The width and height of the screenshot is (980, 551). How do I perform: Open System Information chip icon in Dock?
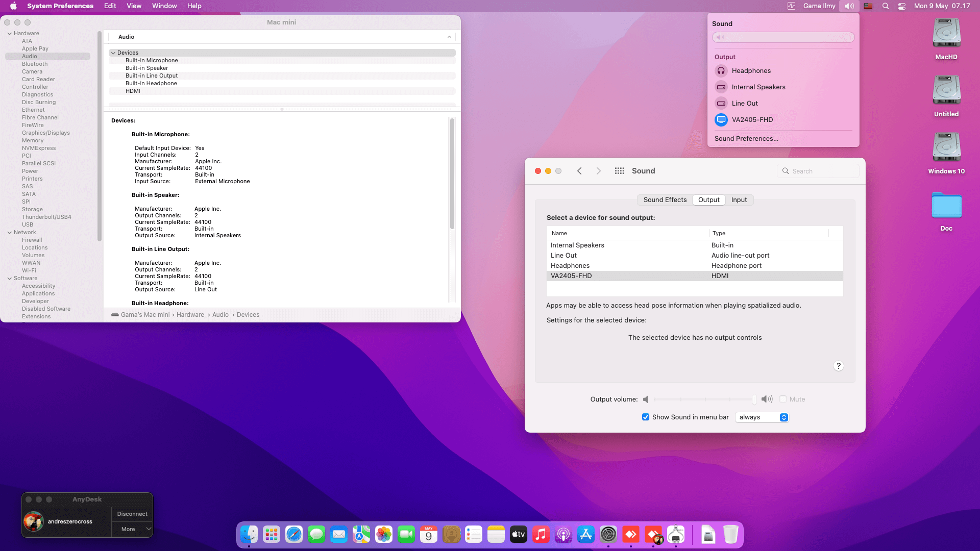coord(676,534)
